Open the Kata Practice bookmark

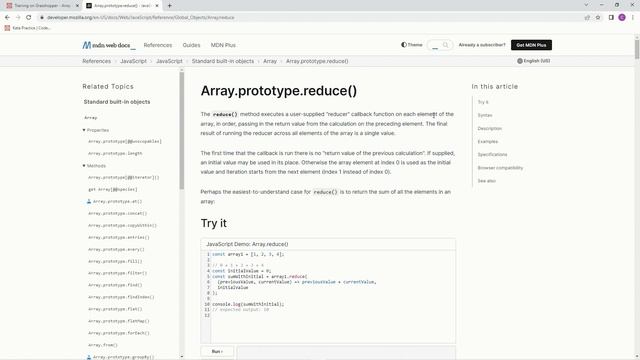click(27, 28)
